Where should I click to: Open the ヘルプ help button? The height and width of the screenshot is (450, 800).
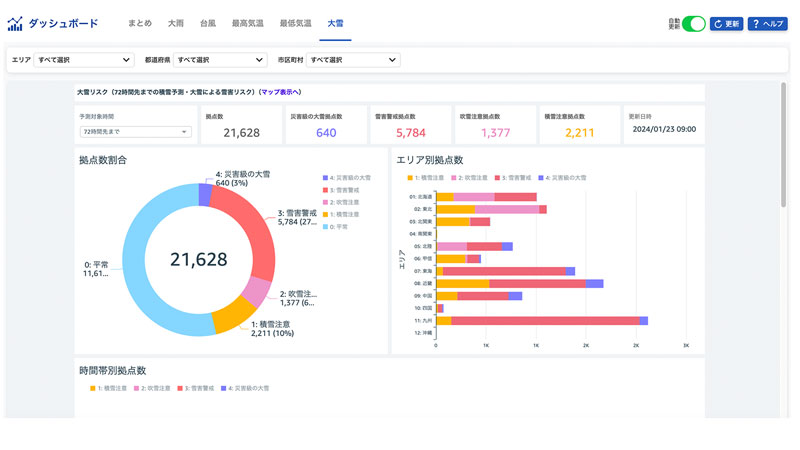768,23
